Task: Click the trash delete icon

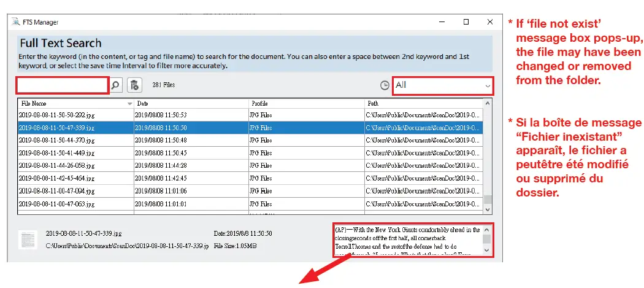Action: click(x=135, y=85)
